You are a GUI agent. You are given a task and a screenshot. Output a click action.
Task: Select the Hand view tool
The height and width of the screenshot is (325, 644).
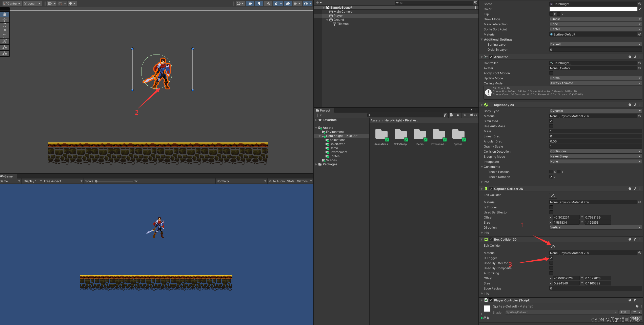point(5,14)
